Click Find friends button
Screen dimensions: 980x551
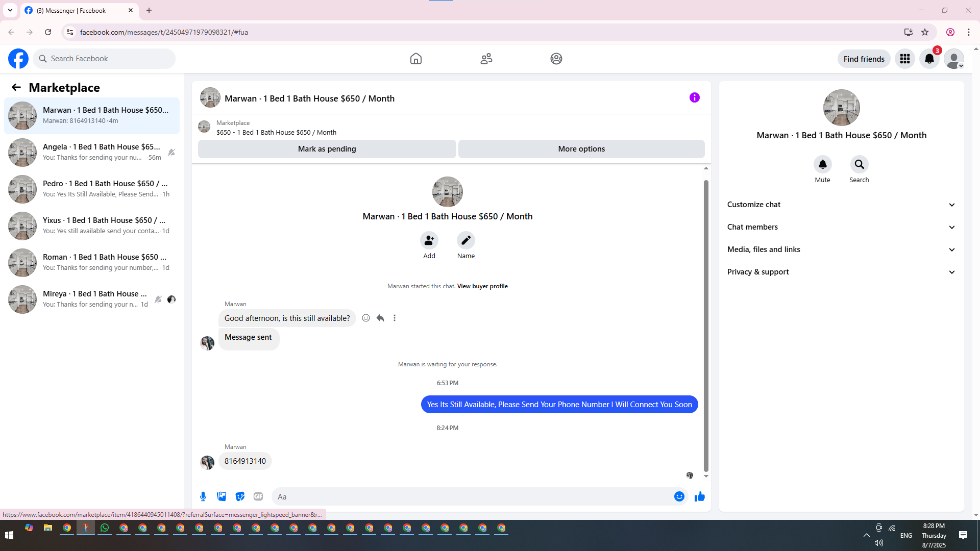(x=864, y=59)
